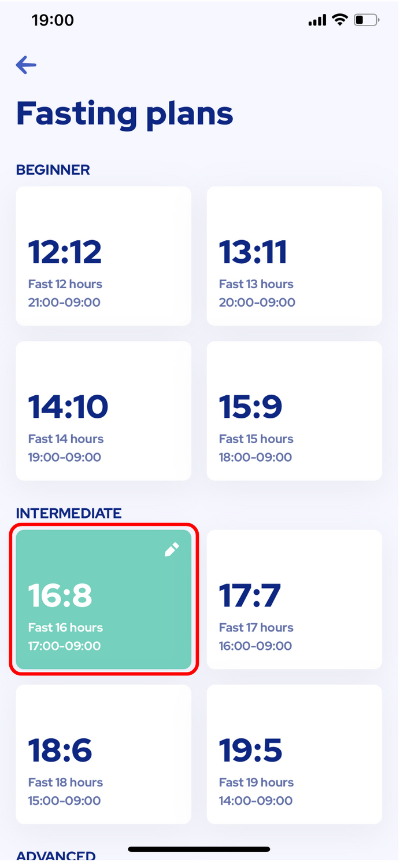Viewport: 400px width, 868px height.
Task: Choose the 13:11 fasting plan card
Action: 294,256
